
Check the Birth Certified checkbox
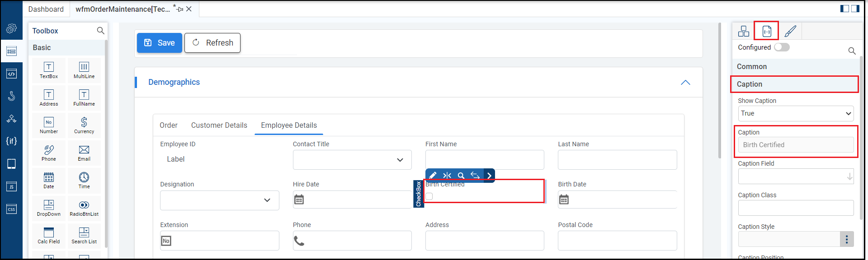429,196
